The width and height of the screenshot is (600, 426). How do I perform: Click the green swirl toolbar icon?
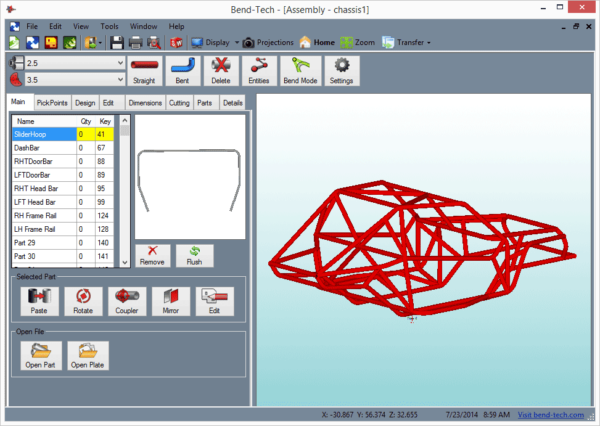[x=70, y=42]
